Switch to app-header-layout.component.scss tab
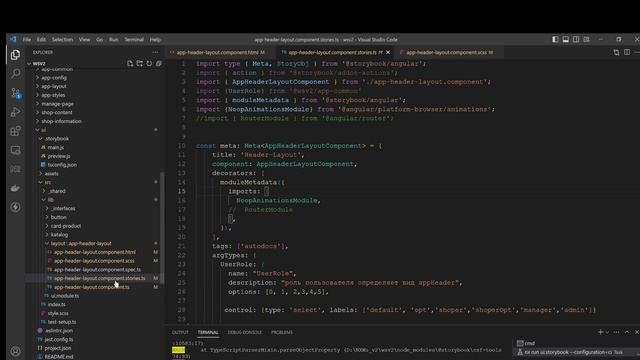Viewport: 640px width, 360px height. [x=450, y=52]
